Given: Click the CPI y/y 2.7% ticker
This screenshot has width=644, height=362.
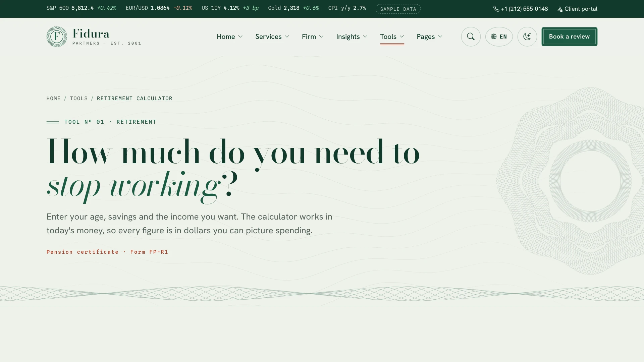Looking at the screenshot, I should coord(347,8).
